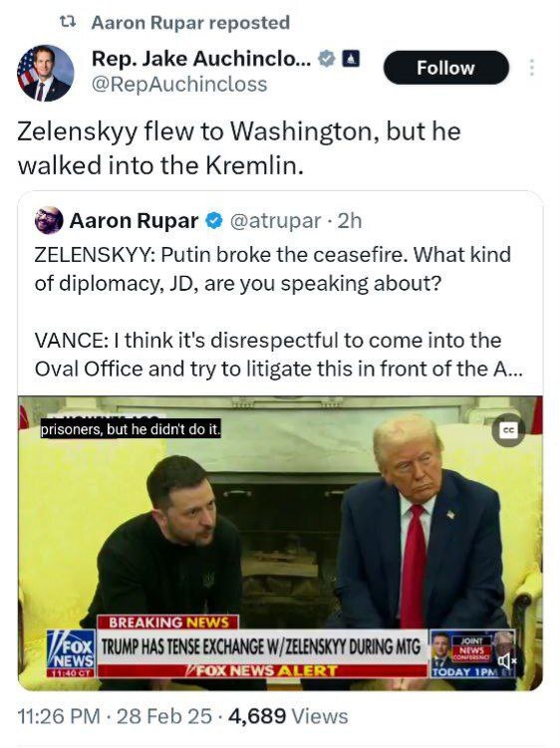560x748 pixels.
Task: Follow Rep. Jake Auchincloss
Action: pos(445,68)
